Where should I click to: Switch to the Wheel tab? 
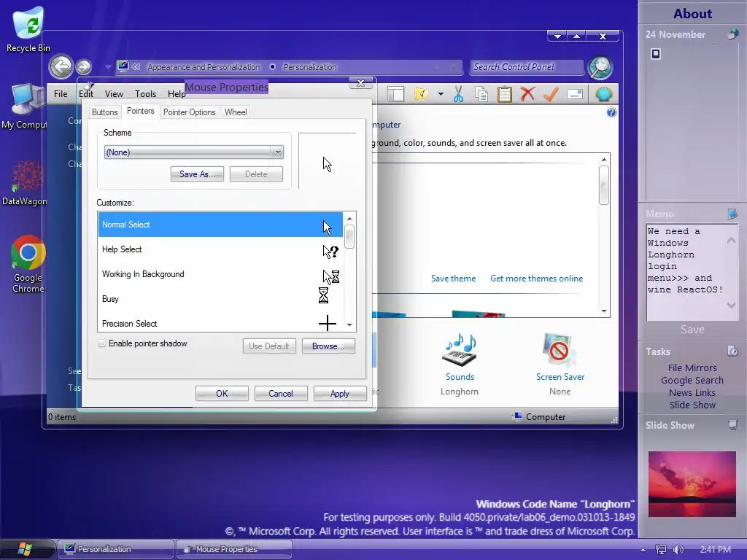pyautogui.click(x=236, y=112)
